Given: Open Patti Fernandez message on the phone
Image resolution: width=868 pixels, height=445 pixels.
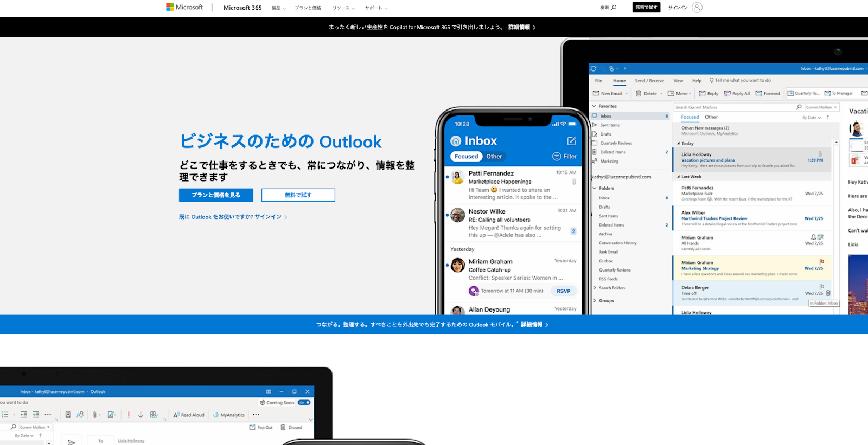Looking at the screenshot, I should tap(513, 185).
